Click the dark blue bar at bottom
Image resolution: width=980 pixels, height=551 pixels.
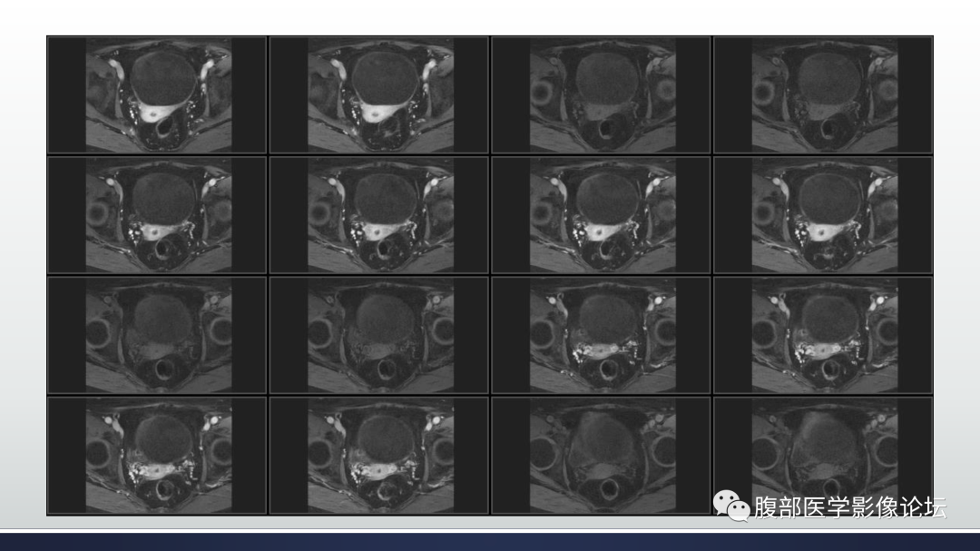point(490,542)
